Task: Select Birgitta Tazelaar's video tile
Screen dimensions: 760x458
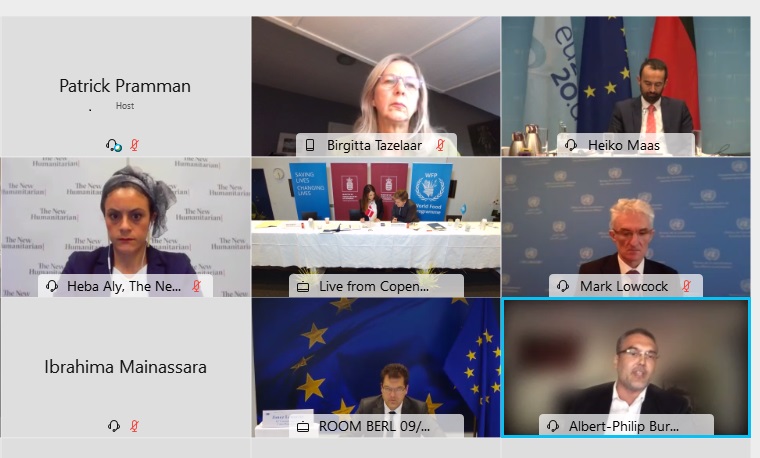Action: pyautogui.click(x=376, y=86)
